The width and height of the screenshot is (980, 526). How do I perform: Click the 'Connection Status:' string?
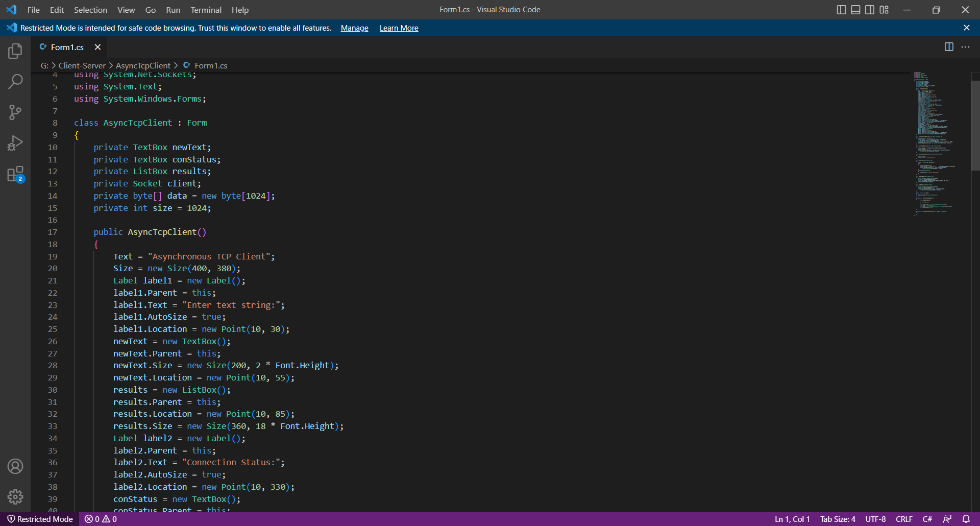pyautogui.click(x=231, y=463)
